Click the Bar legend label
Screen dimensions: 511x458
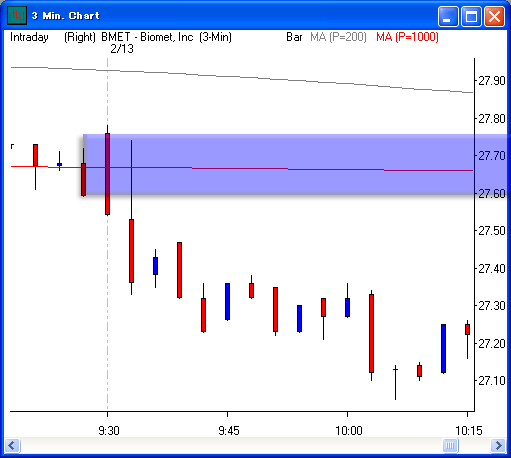click(x=294, y=37)
